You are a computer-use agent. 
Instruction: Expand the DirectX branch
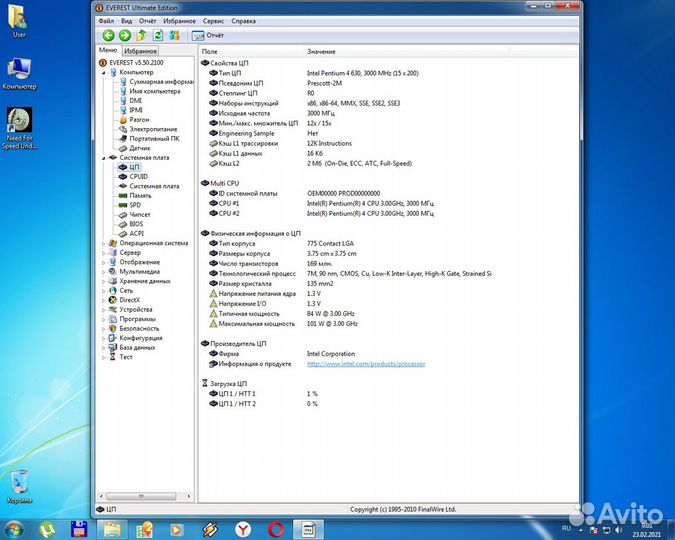tap(103, 300)
